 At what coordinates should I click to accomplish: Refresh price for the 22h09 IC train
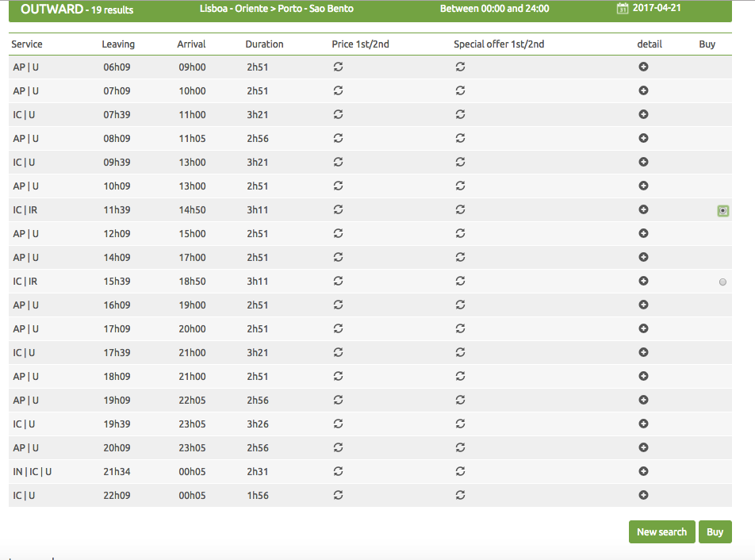[x=338, y=496]
